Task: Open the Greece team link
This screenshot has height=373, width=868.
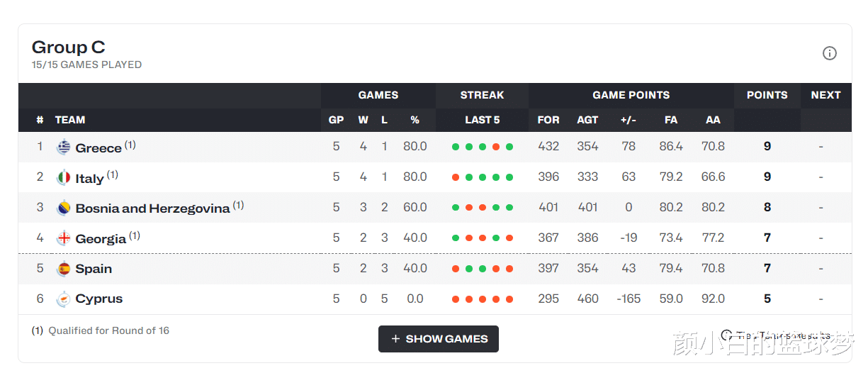Action: [98, 148]
